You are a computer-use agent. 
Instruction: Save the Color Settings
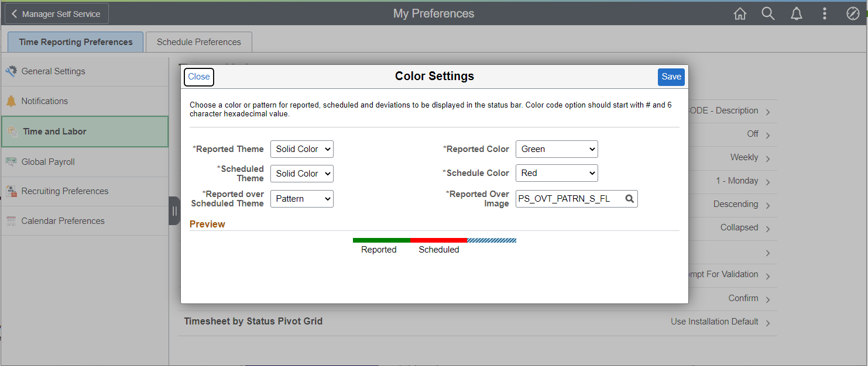coord(671,77)
